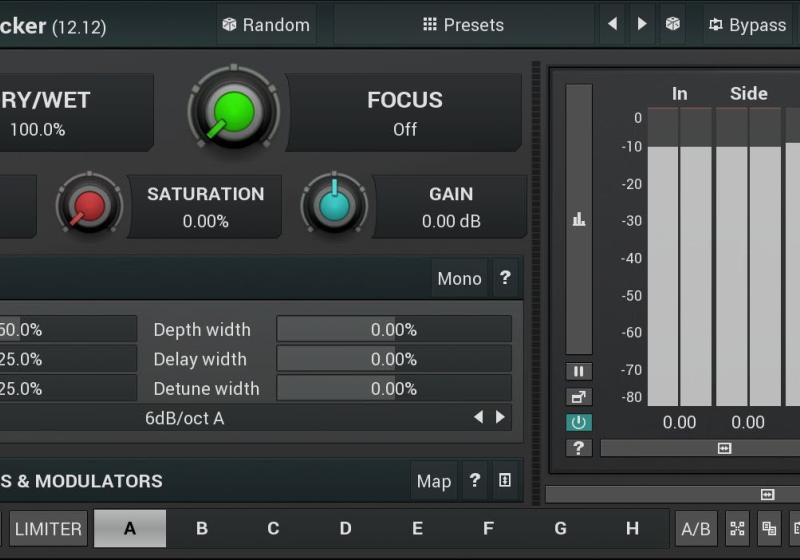
Task: Click width icon under the meters
Action: click(x=724, y=448)
